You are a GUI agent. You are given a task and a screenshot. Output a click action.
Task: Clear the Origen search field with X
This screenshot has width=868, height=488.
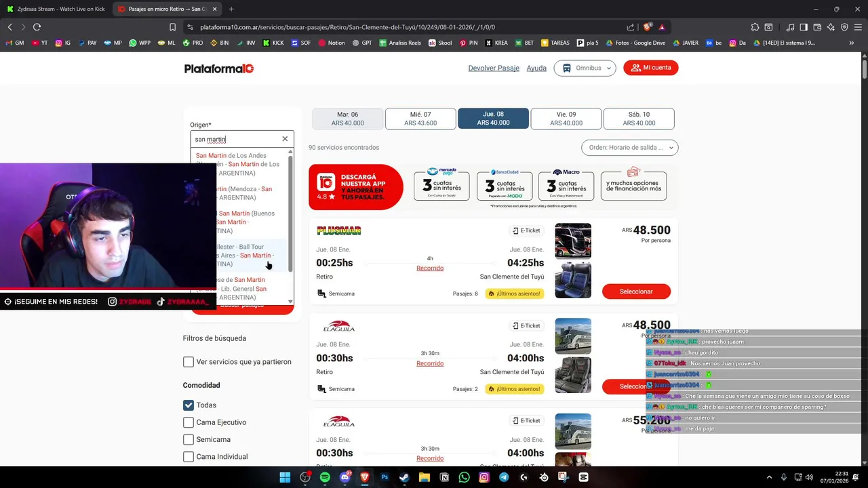285,139
